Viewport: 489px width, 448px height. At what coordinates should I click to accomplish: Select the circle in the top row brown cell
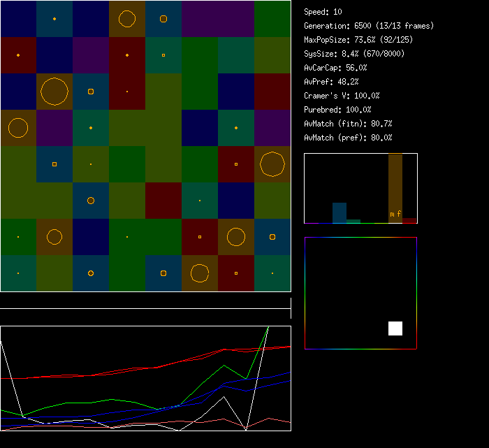point(127,19)
